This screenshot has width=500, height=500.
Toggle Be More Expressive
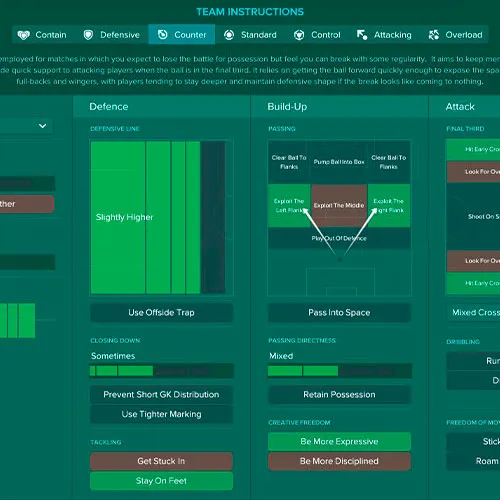(x=339, y=442)
